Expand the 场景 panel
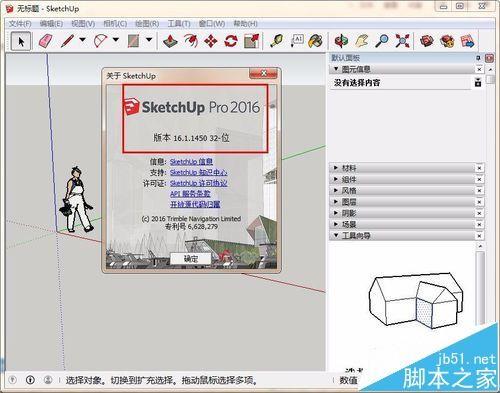Image resolution: width=500 pixels, height=393 pixels. tap(336, 224)
